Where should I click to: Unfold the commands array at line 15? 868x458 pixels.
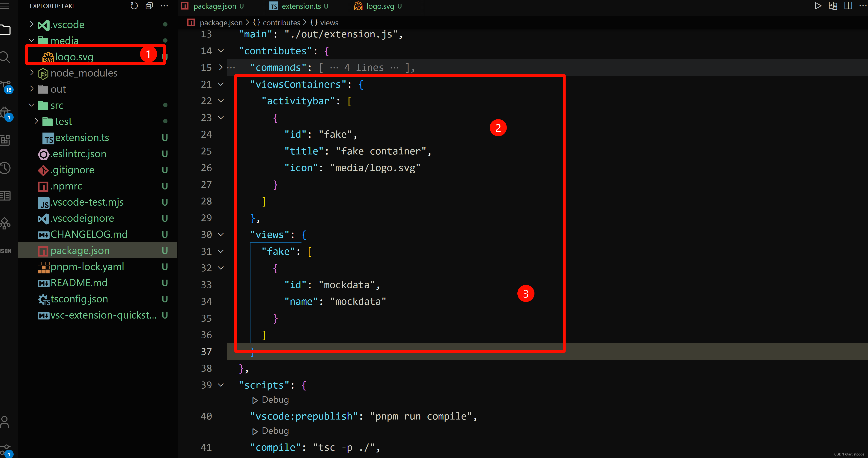point(221,67)
